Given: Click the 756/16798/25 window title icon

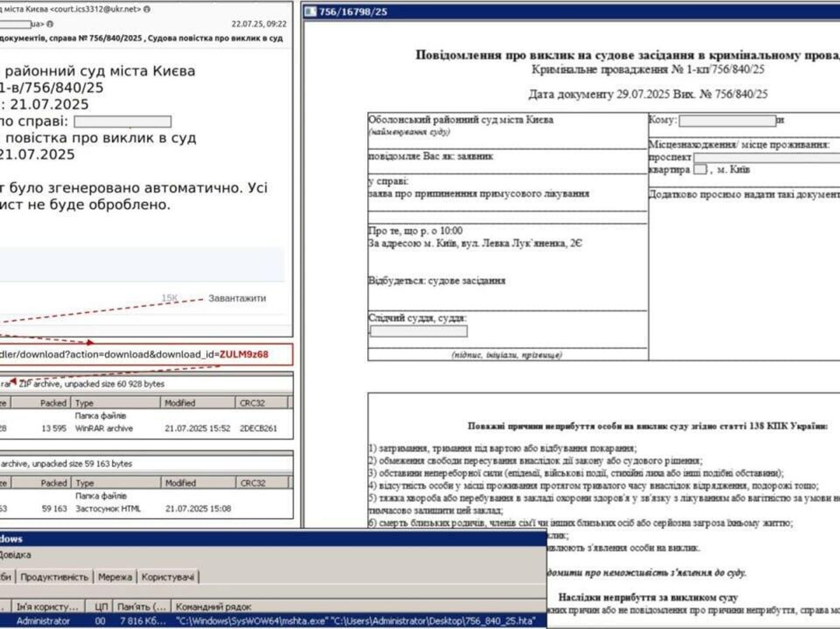Looking at the screenshot, I should click(310, 11).
